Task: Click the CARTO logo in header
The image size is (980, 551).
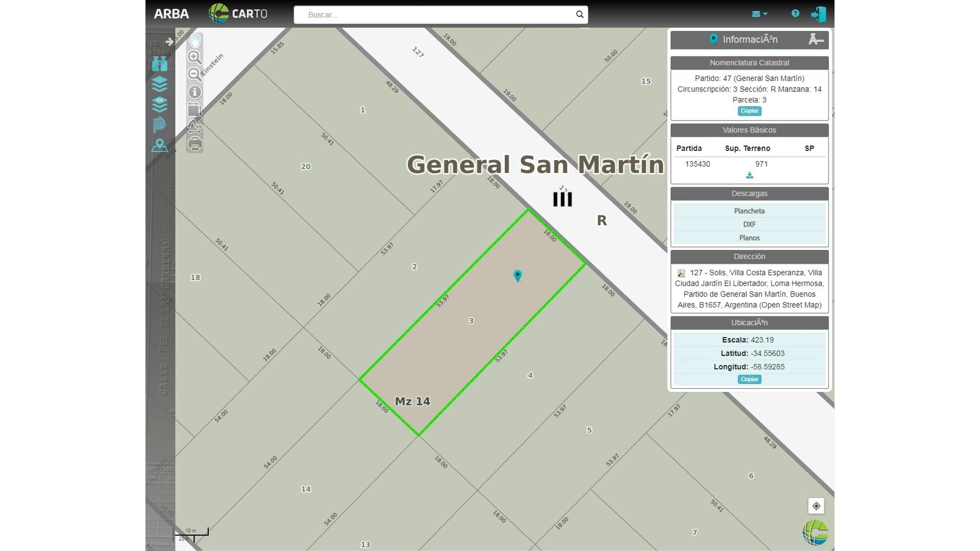Action: coord(238,14)
